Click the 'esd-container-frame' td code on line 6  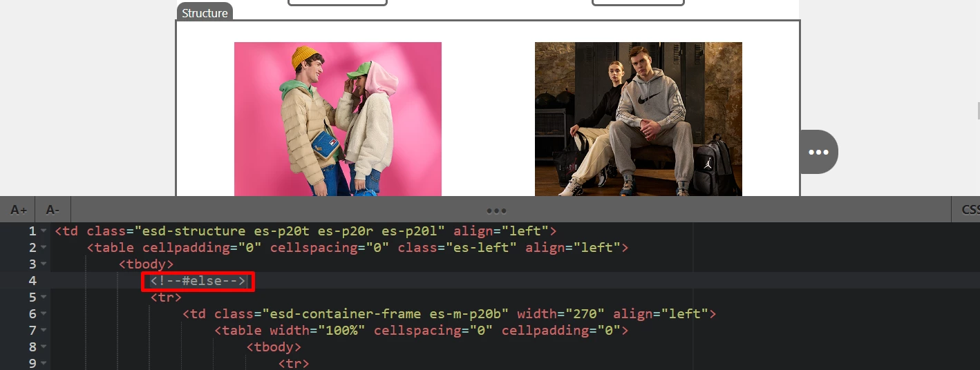pyautogui.click(x=449, y=313)
